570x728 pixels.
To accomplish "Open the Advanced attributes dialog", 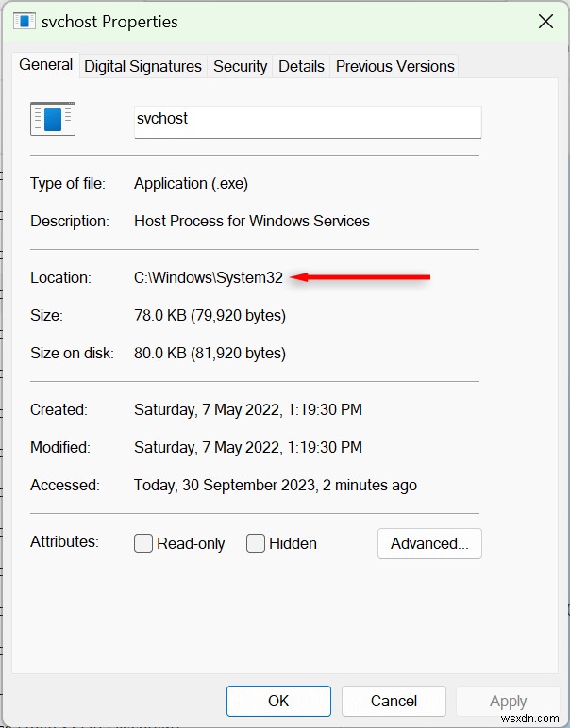I will [429, 543].
